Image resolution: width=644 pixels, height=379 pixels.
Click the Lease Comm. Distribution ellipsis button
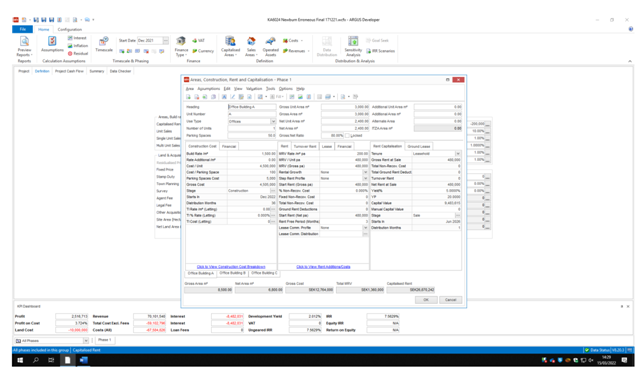pyautogui.click(x=365, y=234)
